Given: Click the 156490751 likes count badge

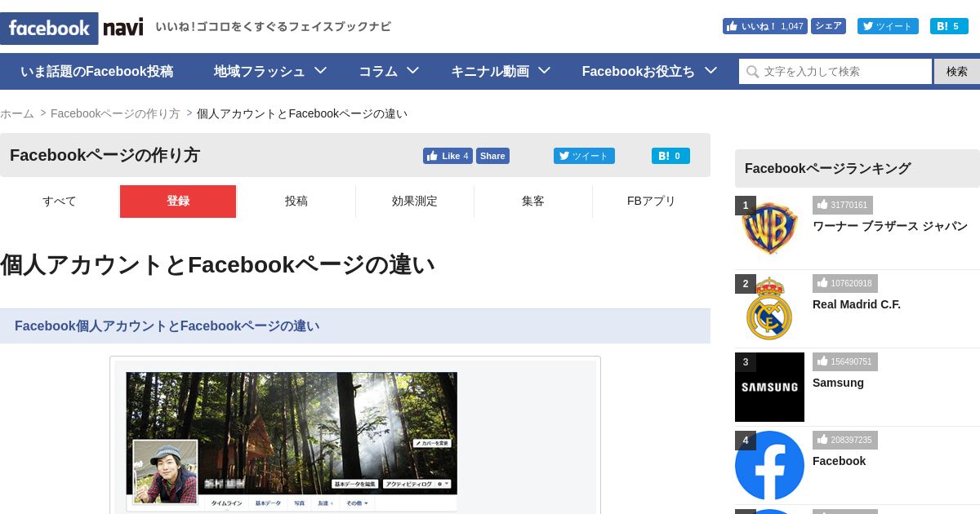Looking at the screenshot, I should [845, 361].
